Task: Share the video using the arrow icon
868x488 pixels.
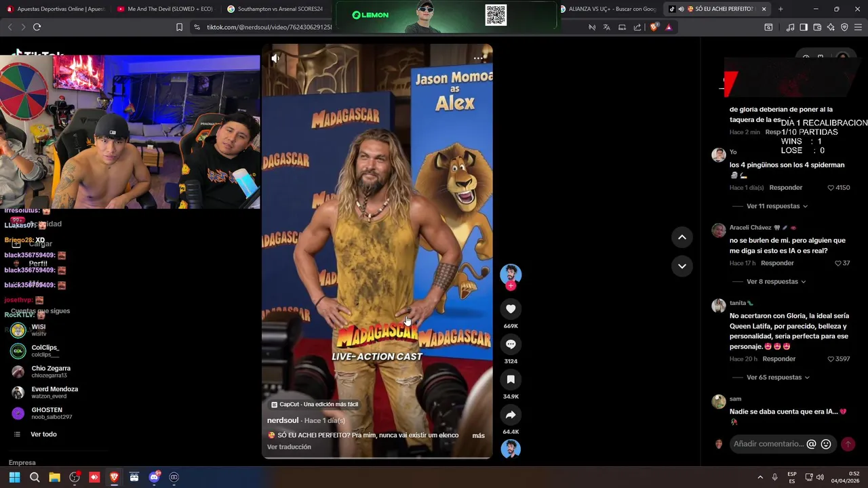Action: point(511,415)
